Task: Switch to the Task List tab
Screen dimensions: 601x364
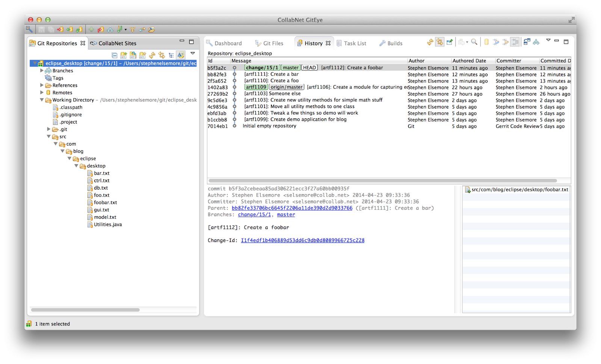Action: click(351, 43)
